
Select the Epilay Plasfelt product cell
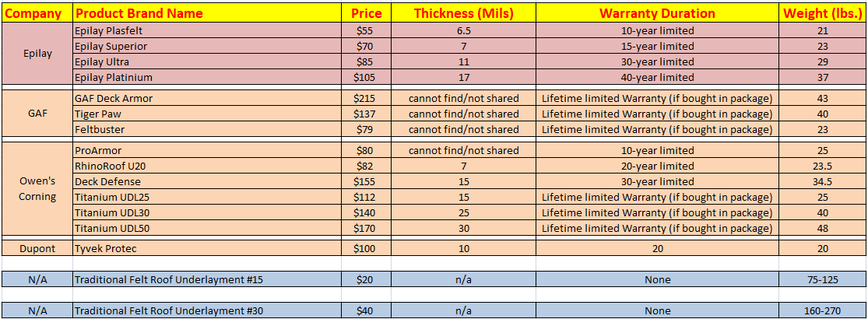[207, 30]
